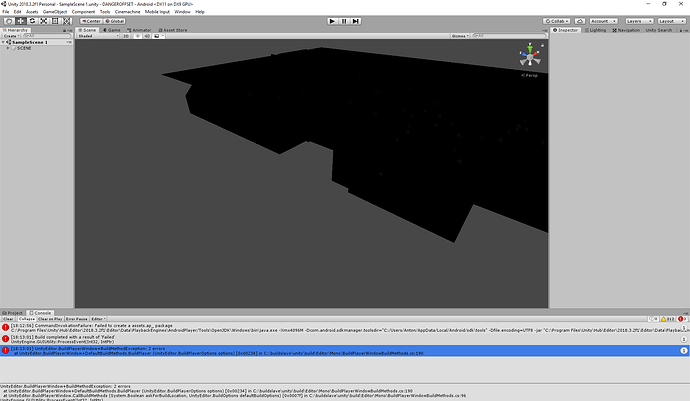Select the combined Transform tool

(x=66, y=21)
